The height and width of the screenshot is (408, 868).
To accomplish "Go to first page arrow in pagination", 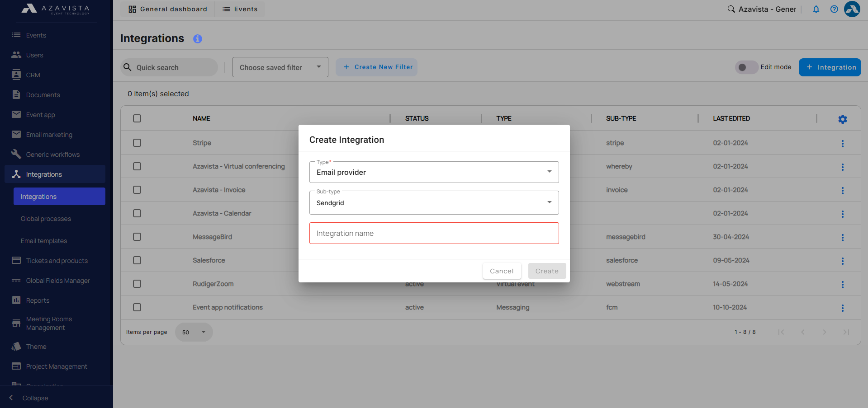I will [x=781, y=332].
